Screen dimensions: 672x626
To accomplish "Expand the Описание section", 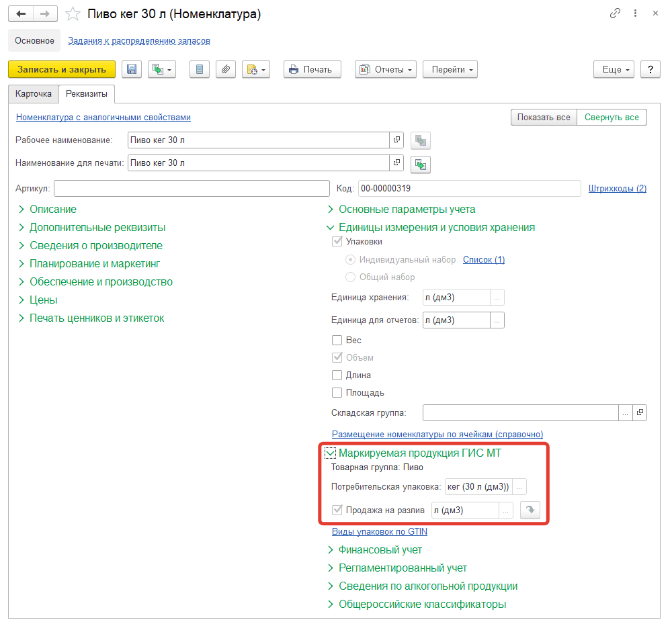I will 52,210.
